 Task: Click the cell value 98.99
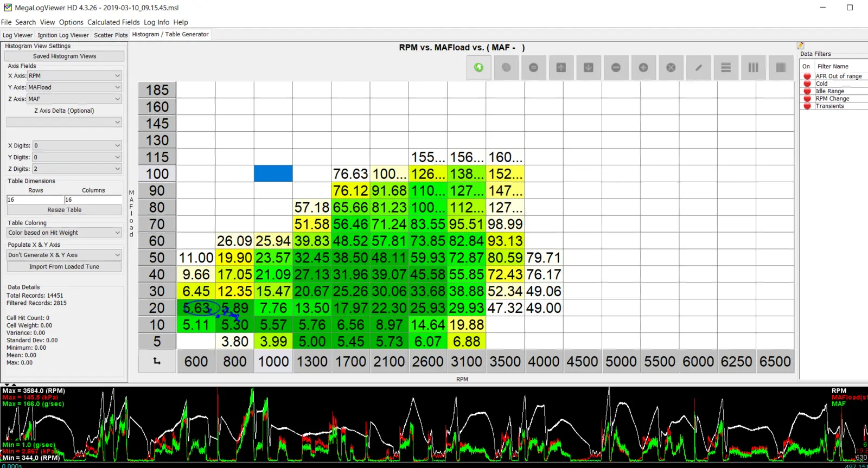(x=505, y=224)
